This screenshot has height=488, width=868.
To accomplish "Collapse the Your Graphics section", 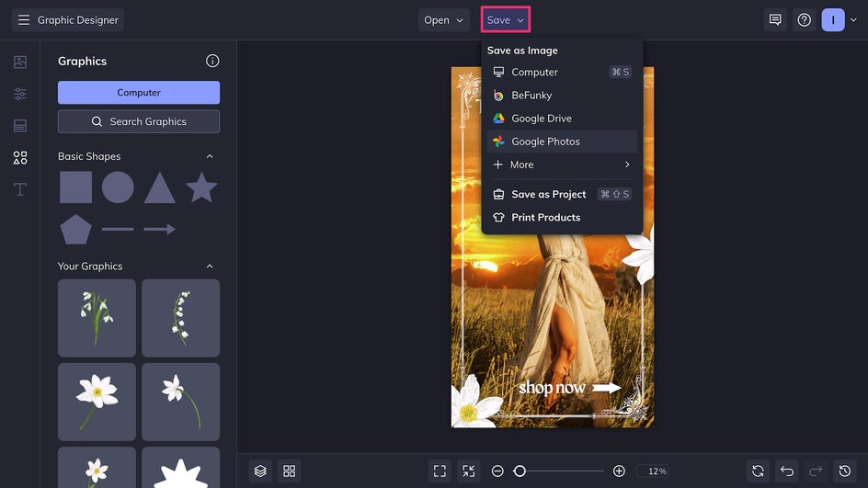I will [x=210, y=267].
